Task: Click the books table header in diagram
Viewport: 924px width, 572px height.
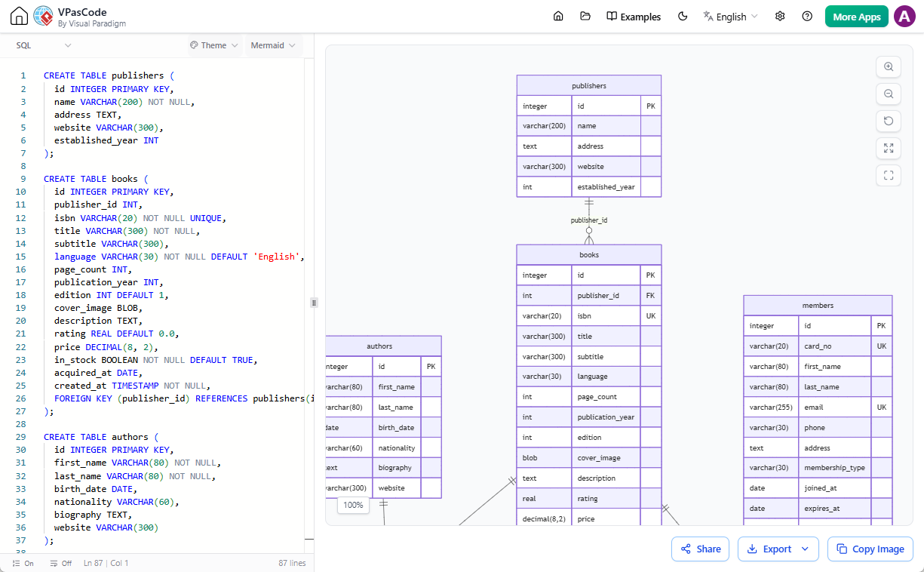Action: click(589, 254)
